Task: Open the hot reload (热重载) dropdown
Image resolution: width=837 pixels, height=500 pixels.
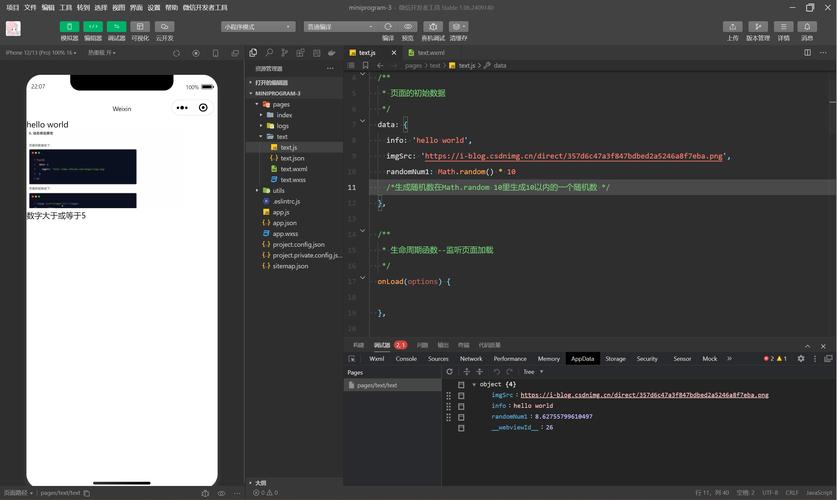Action: click(101, 53)
